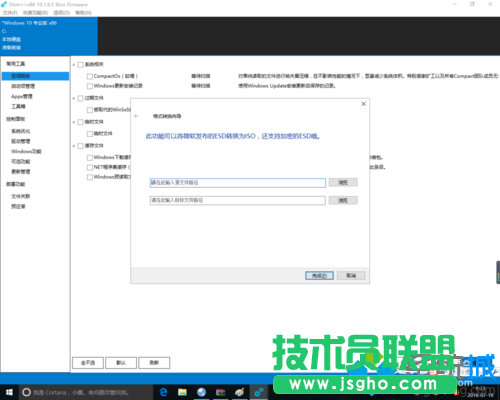Viewport: 500px width, 400px height.
Task: Check the NET程序集缓存 item
Action: click(90, 167)
